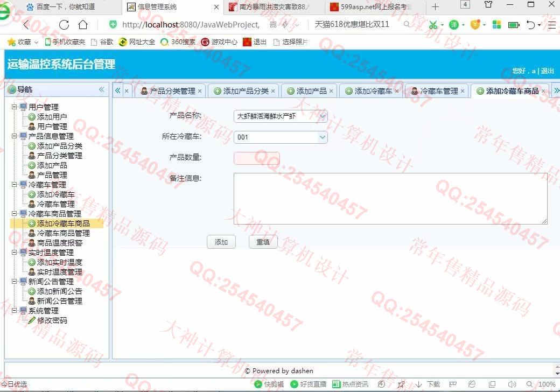Click the green shield security icon
The image size is (560, 392).
coord(113,25)
